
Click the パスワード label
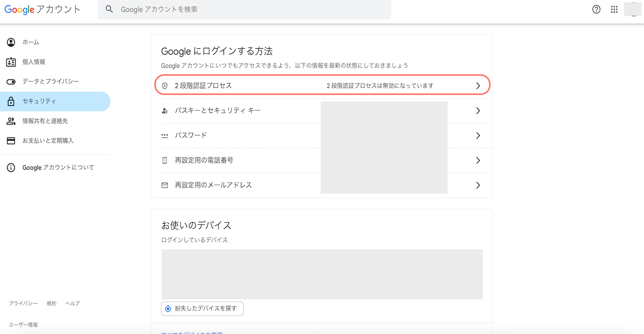[x=191, y=135]
